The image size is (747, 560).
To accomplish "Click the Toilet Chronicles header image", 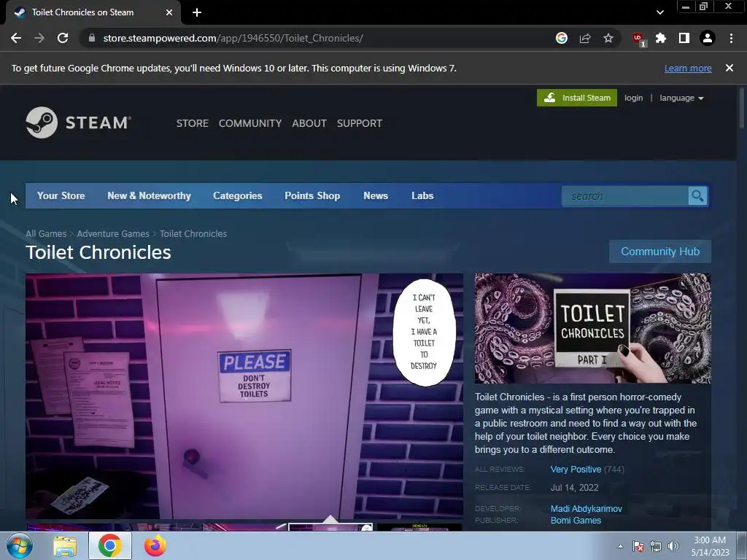I will [x=592, y=328].
